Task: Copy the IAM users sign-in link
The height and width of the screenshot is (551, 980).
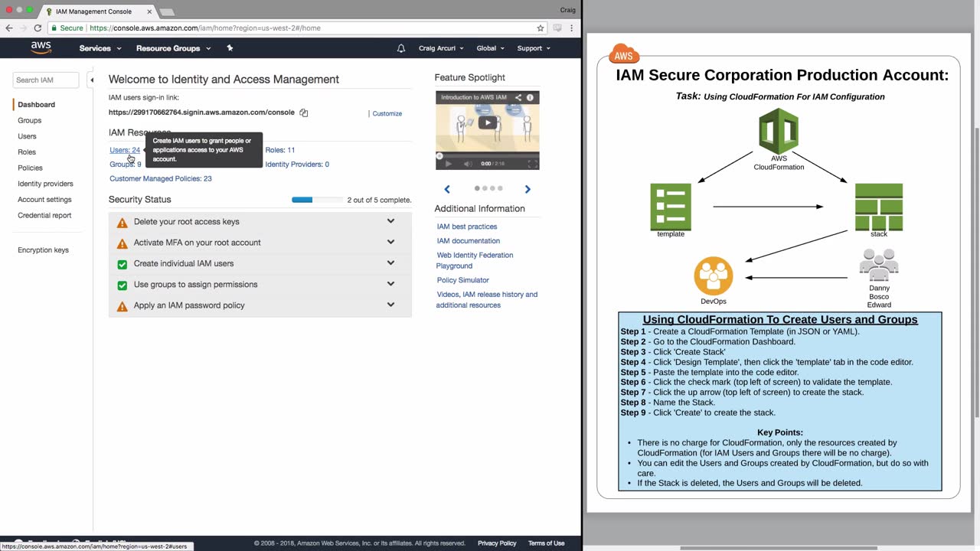Action: tap(304, 112)
